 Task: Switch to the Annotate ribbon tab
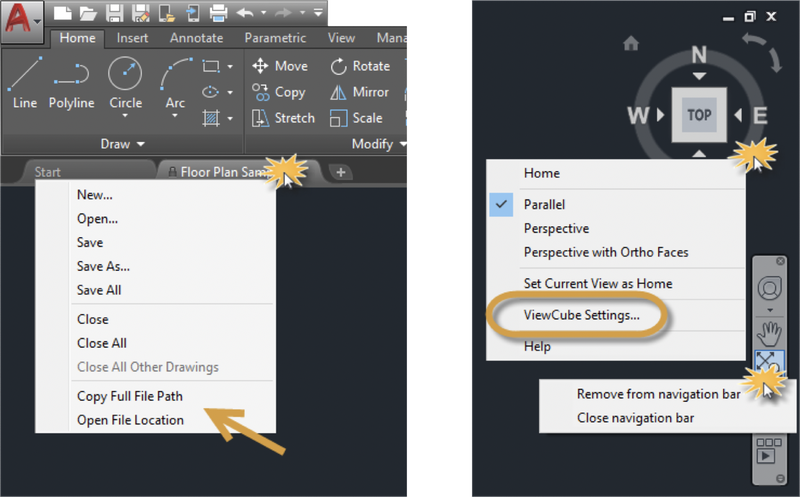[196, 38]
